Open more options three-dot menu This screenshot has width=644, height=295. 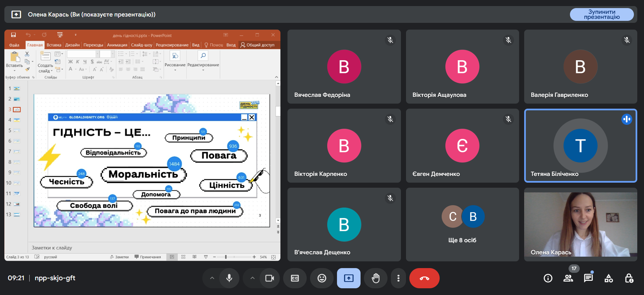coord(398,278)
